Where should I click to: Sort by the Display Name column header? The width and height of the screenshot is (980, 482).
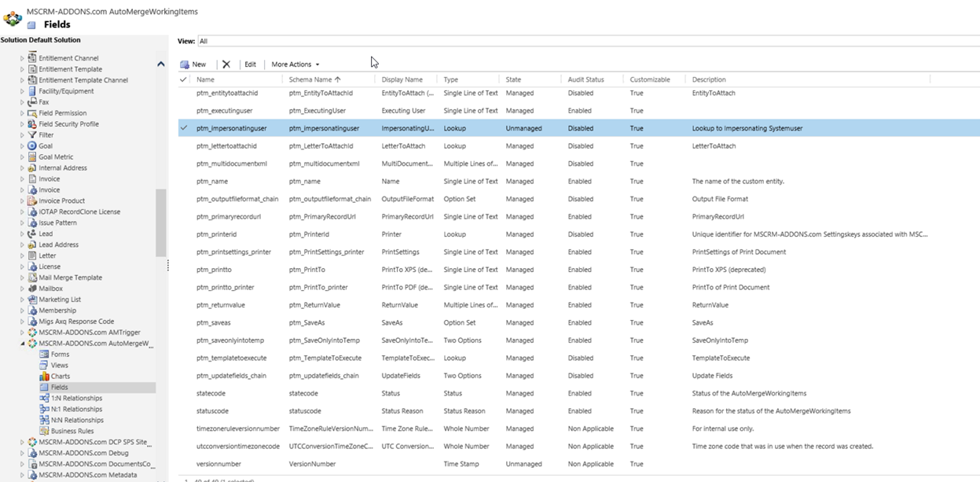(402, 79)
